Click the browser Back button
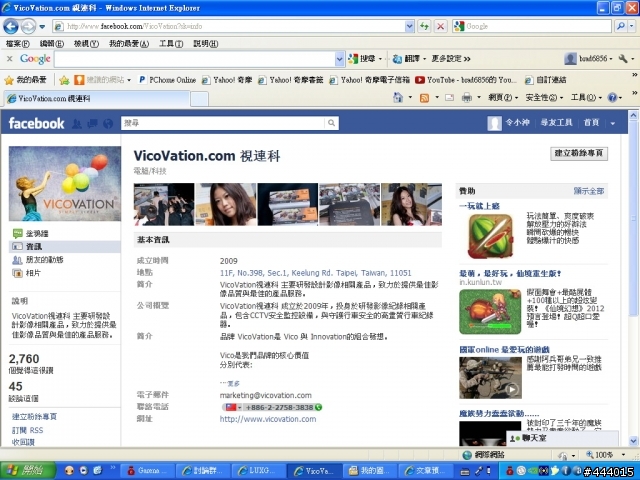The height and width of the screenshot is (480, 640). pyautogui.click(x=11, y=27)
